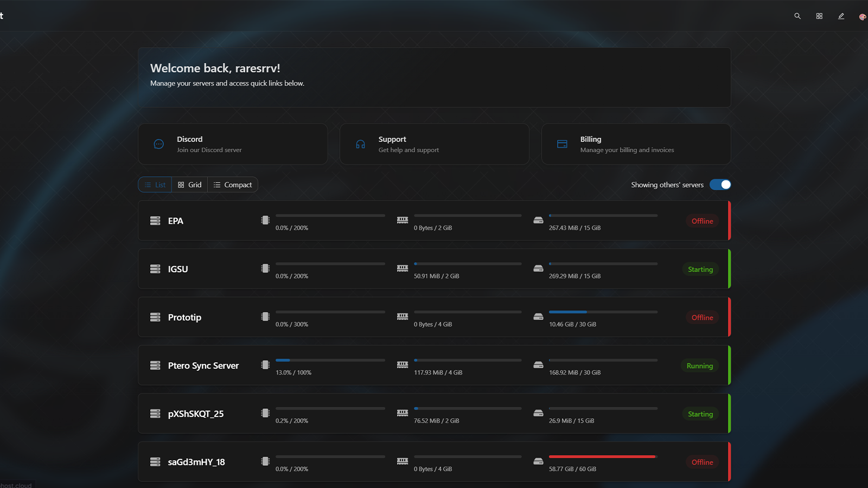868x488 pixels.
Task: Click the CPU chip icon in EPA row
Action: (265, 220)
